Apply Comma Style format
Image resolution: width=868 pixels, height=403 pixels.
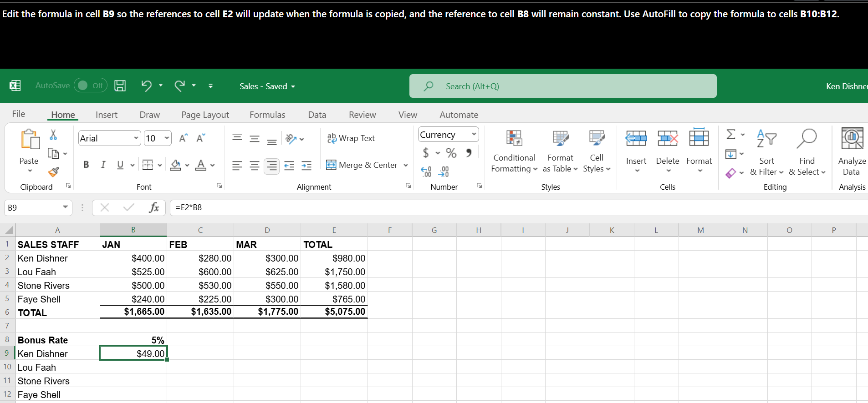coord(469,153)
